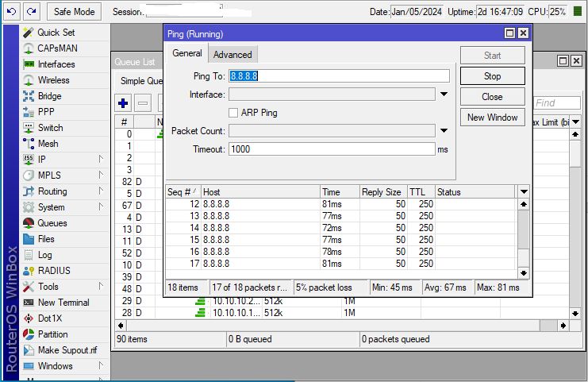Expand the Tools submenu

(x=101, y=287)
